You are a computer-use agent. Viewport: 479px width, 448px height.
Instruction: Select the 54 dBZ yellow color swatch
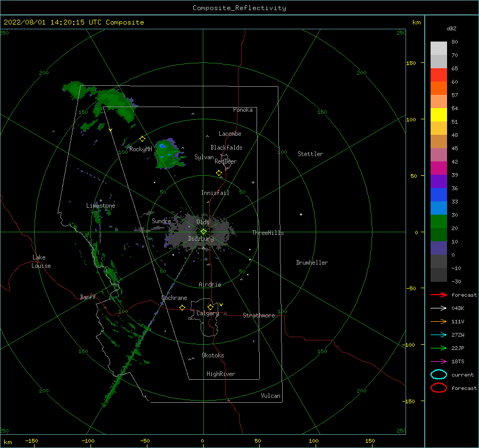pos(439,115)
